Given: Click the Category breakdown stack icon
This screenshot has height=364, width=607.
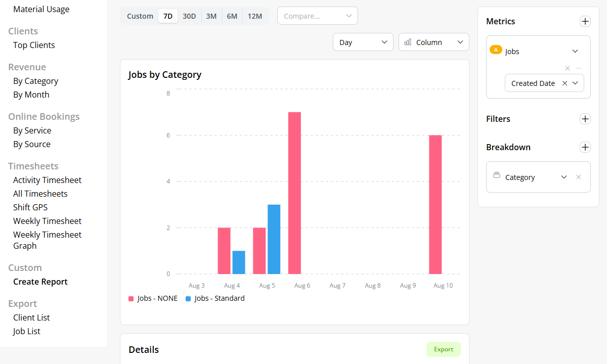Looking at the screenshot, I should click(x=497, y=175).
